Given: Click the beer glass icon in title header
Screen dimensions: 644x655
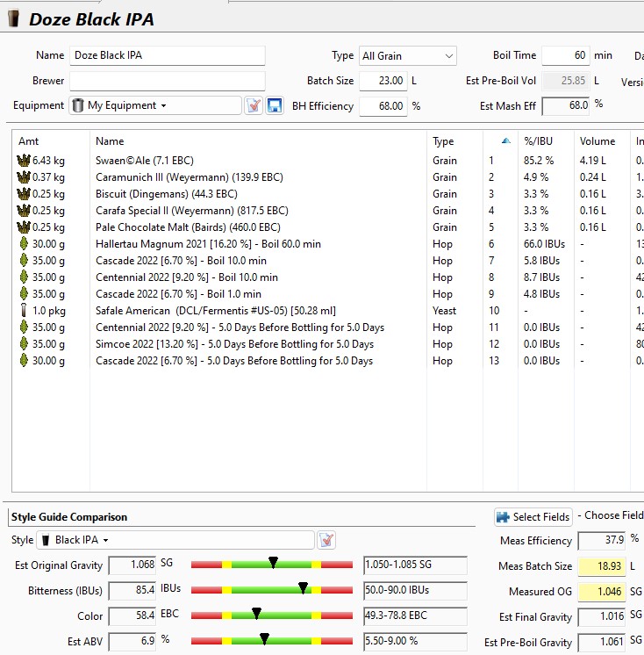Looking at the screenshot, I should point(13,19).
